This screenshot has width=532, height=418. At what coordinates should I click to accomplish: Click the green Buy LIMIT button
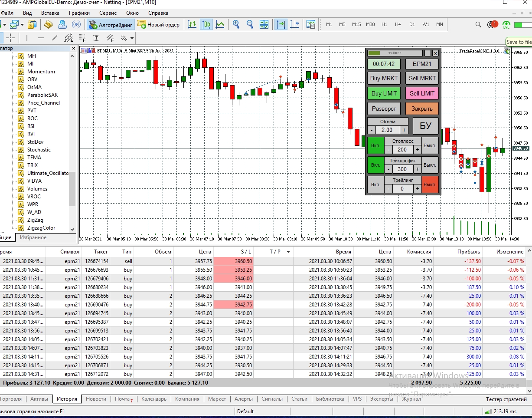(x=384, y=93)
